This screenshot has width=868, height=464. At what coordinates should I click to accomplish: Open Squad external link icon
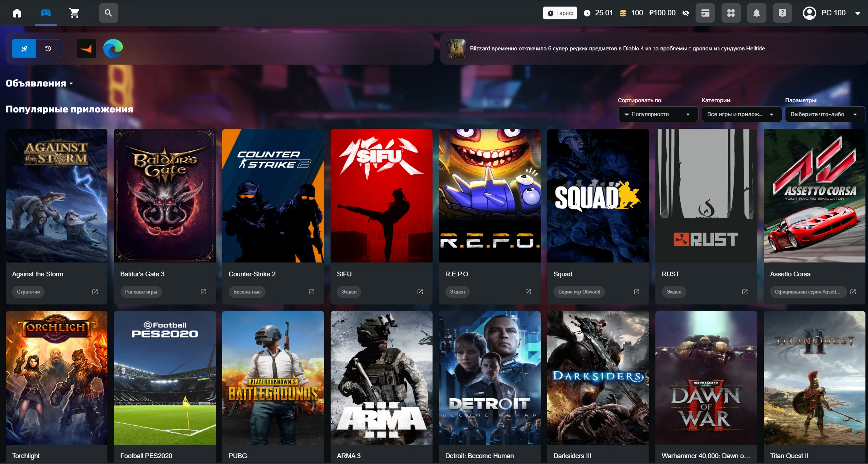click(637, 292)
